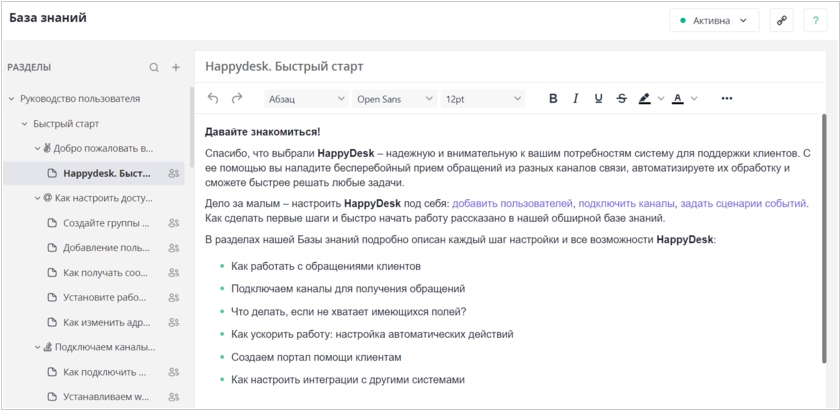The height and width of the screenshot is (410, 840).
Task: Open the 12pt font size dropdown
Action: click(483, 99)
